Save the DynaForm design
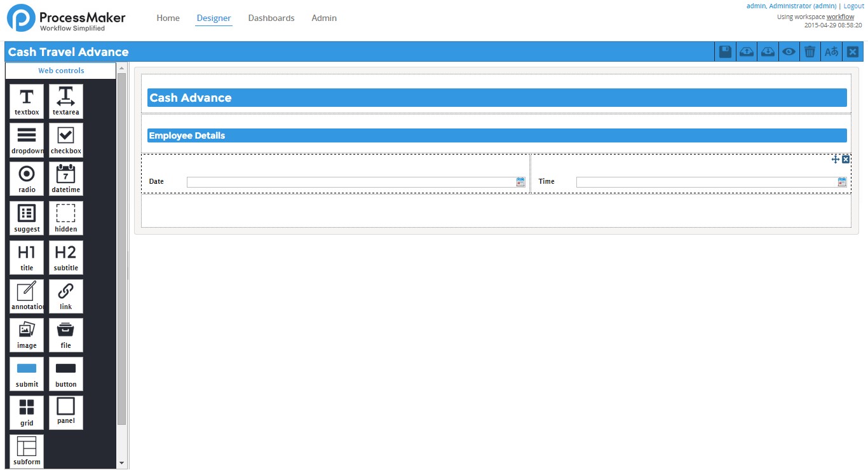This screenshot has height=470, width=868. click(725, 52)
